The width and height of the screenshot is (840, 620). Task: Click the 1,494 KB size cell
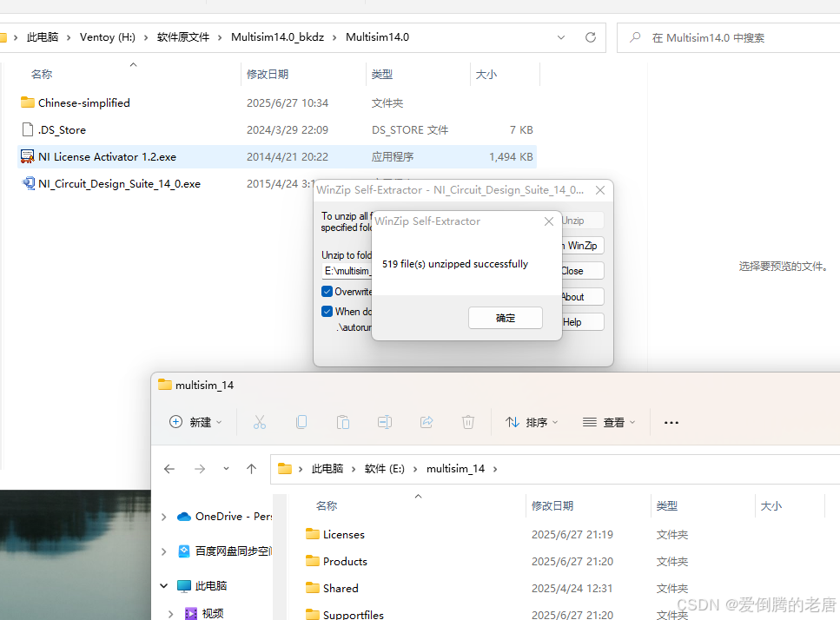[x=511, y=157]
